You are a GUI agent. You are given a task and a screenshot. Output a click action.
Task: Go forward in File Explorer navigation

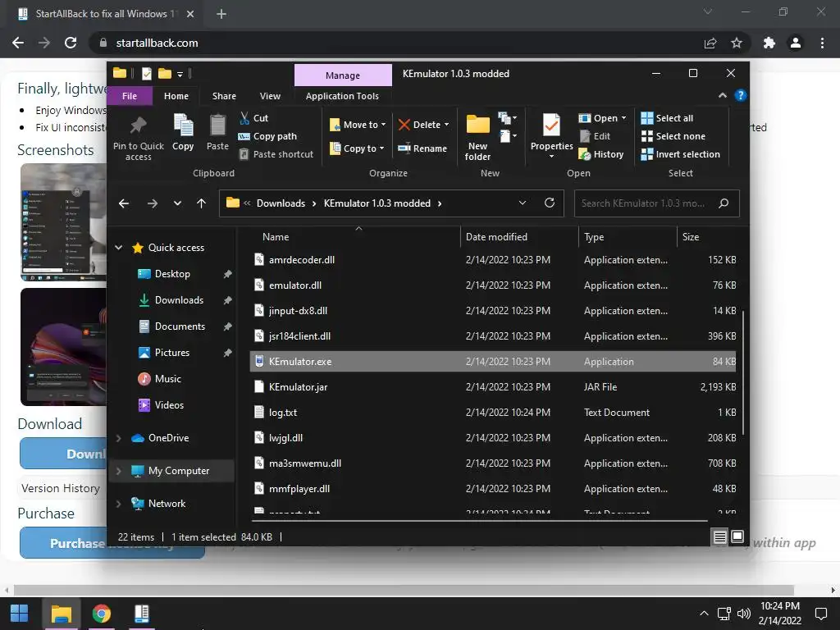(x=152, y=203)
